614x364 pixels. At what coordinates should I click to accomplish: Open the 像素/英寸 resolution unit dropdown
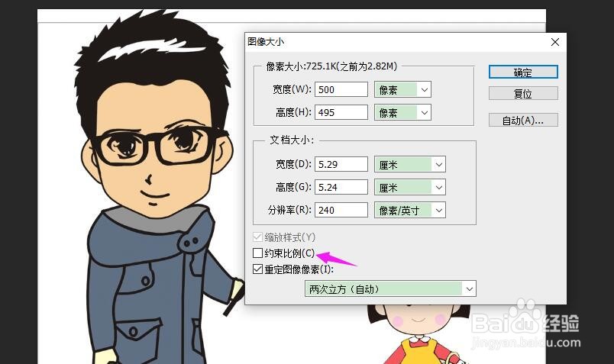click(x=410, y=210)
